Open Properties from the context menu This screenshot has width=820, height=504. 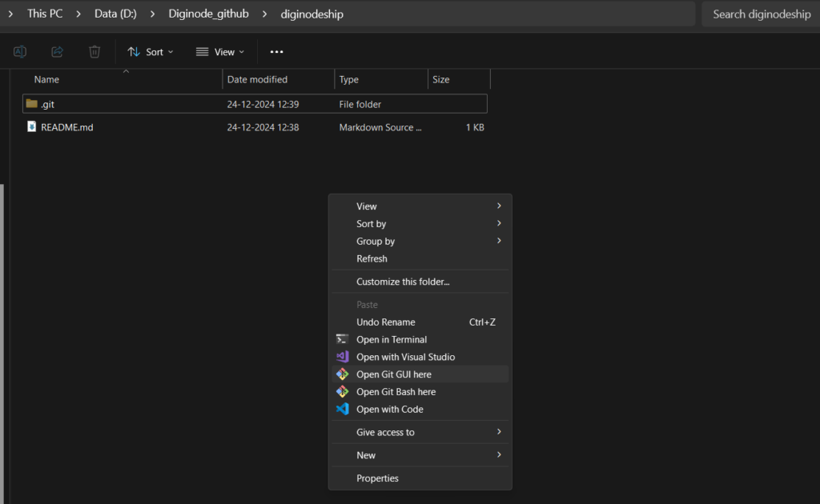377,478
